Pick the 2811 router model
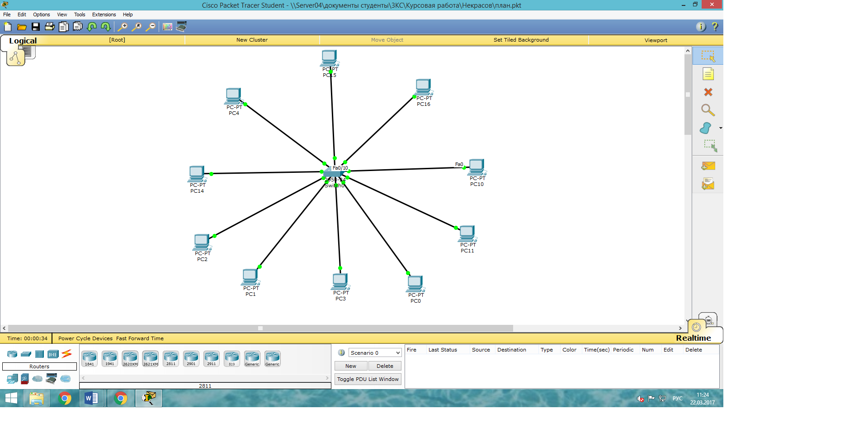This screenshot has height=447, width=868. coord(171,358)
